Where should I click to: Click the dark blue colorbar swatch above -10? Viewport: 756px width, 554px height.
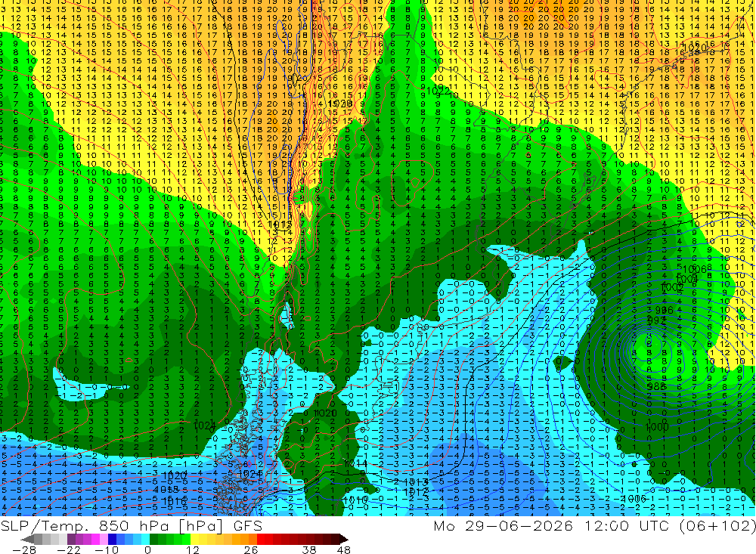coord(112,539)
